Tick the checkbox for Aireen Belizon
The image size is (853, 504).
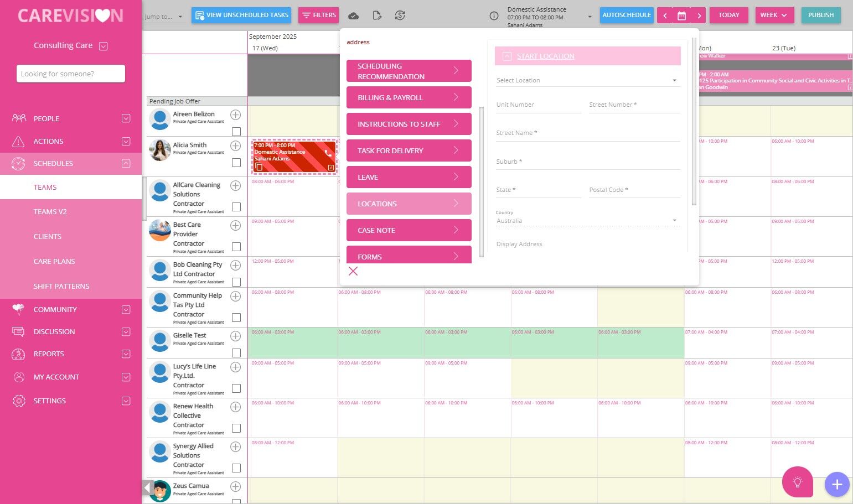[x=236, y=132]
